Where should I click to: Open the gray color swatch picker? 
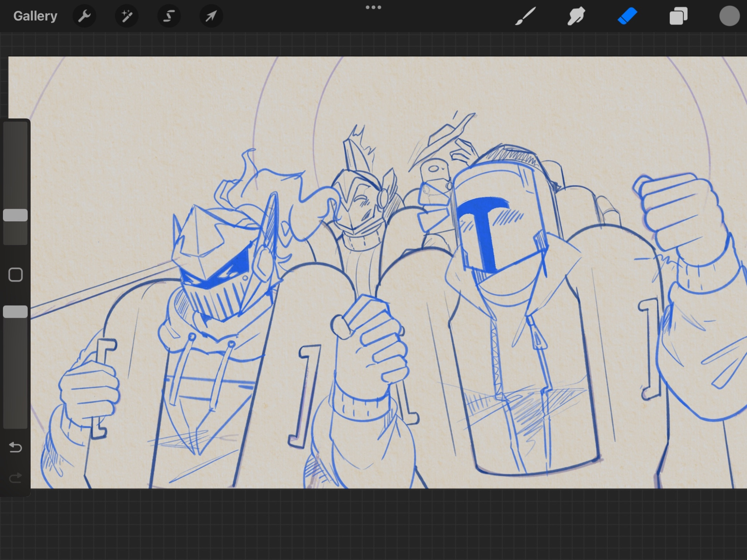pyautogui.click(x=729, y=16)
